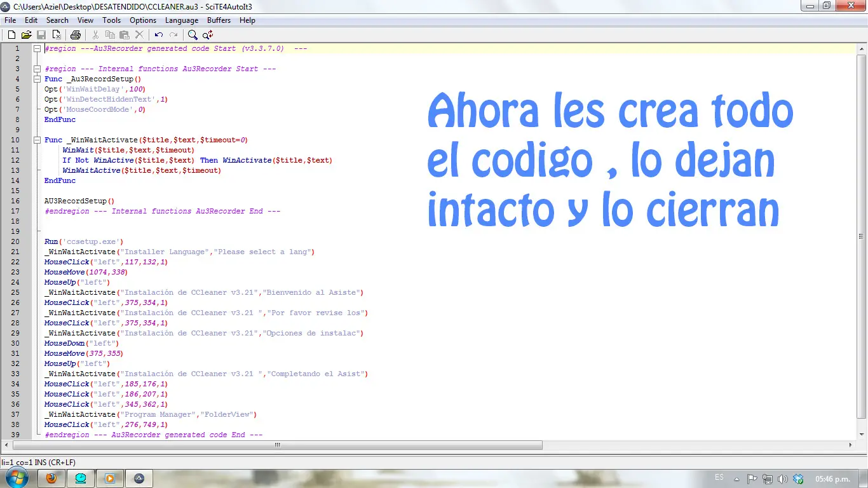
Task: Launch Firefox from the taskbar
Action: pyautogui.click(x=51, y=478)
